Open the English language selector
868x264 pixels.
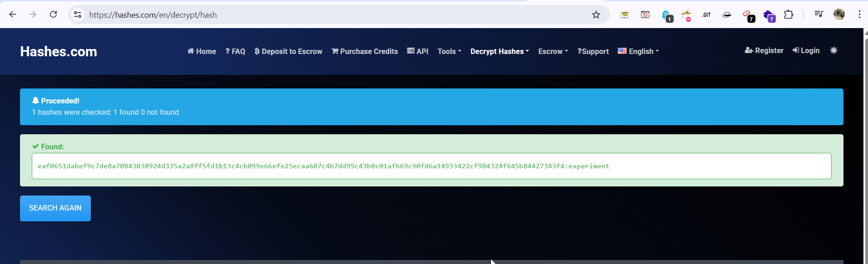tap(638, 51)
